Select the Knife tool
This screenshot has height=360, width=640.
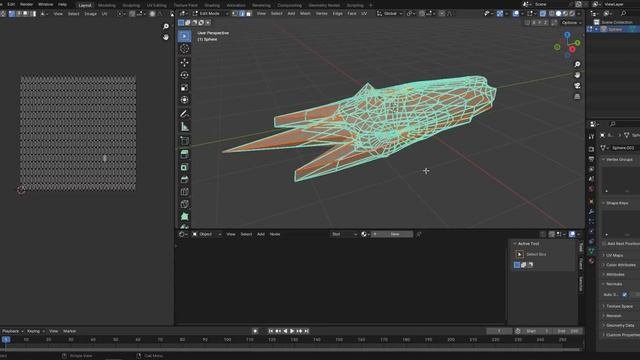tap(184, 204)
